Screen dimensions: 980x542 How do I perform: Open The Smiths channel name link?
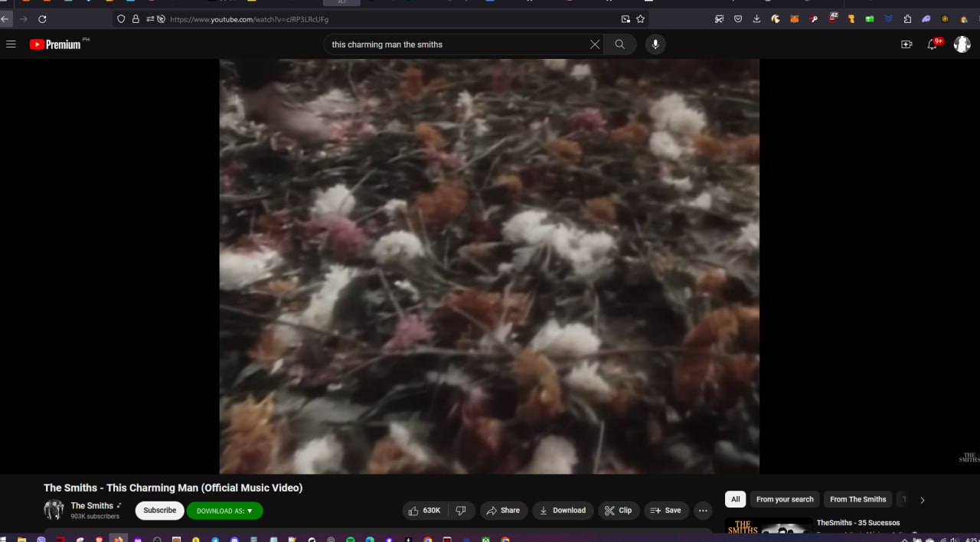[x=92, y=506]
